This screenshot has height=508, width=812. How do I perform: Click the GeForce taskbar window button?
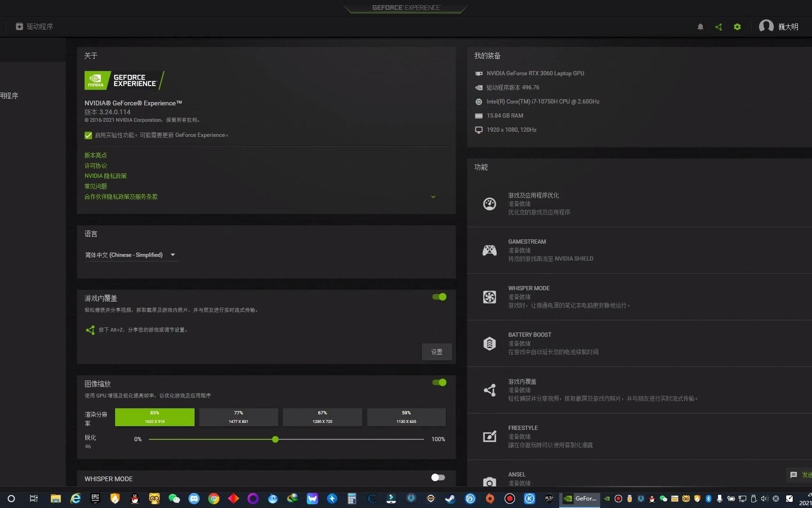click(580, 499)
